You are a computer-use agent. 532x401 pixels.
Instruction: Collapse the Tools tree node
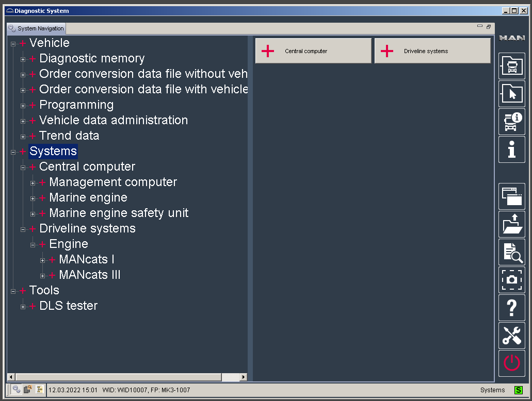tap(13, 291)
